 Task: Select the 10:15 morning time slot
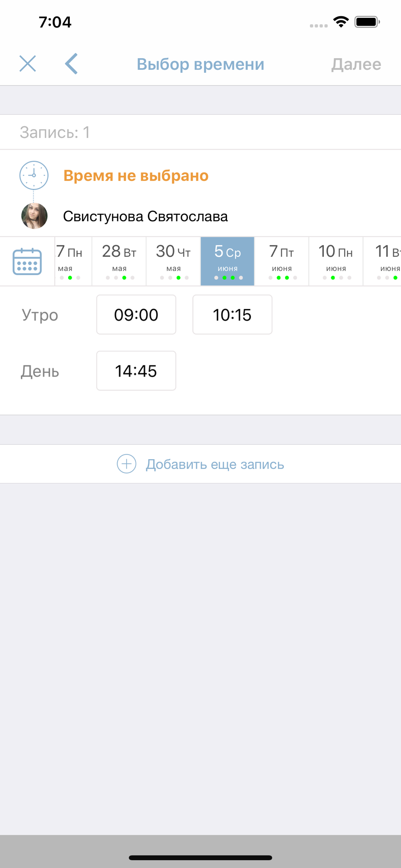pyautogui.click(x=232, y=315)
